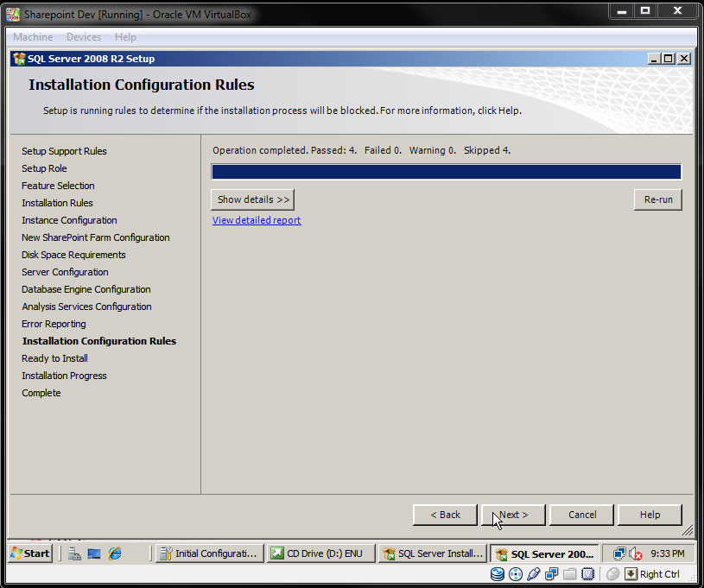Select Database Engine Configuration step
Screen dimensions: 704x588
click(86, 289)
